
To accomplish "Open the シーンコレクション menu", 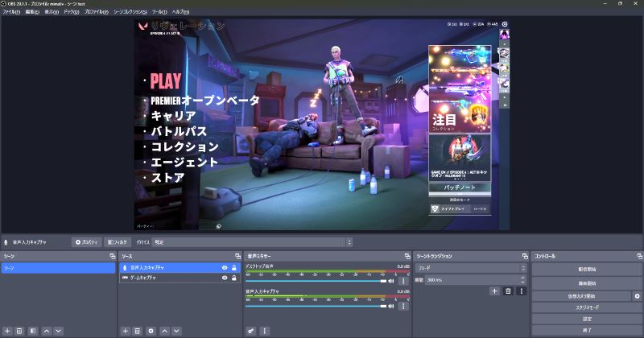I will pyautogui.click(x=130, y=13).
